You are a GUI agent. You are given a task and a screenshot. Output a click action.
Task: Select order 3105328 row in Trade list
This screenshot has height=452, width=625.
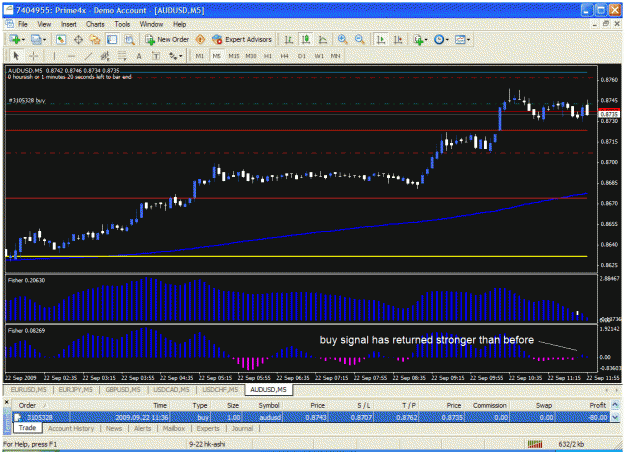click(x=311, y=417)
